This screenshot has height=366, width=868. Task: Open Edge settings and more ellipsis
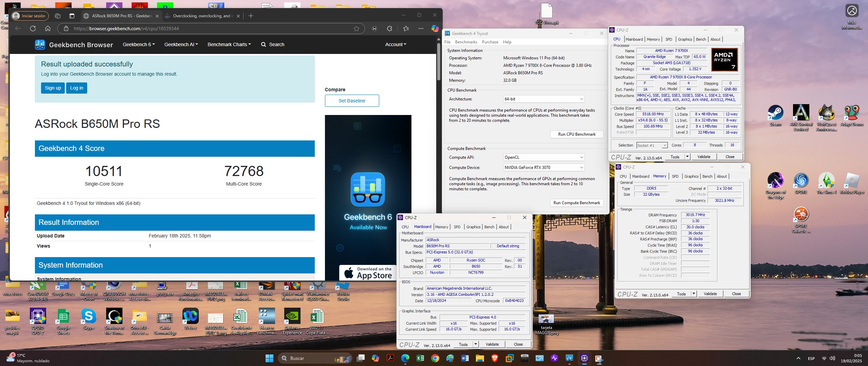pyautogui.click(x=421, y=28)
